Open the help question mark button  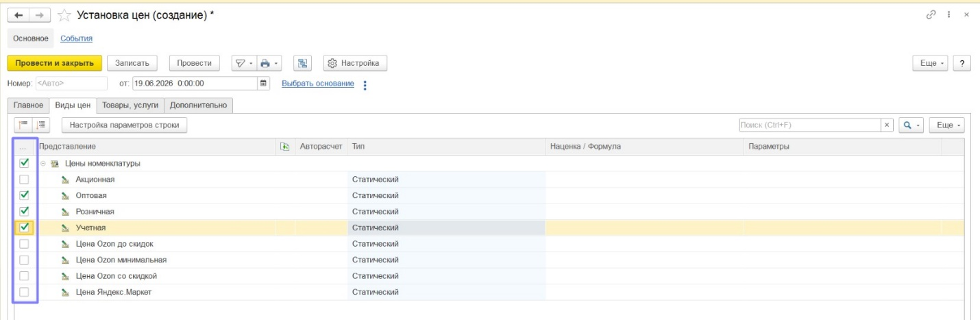coord(963,63)
